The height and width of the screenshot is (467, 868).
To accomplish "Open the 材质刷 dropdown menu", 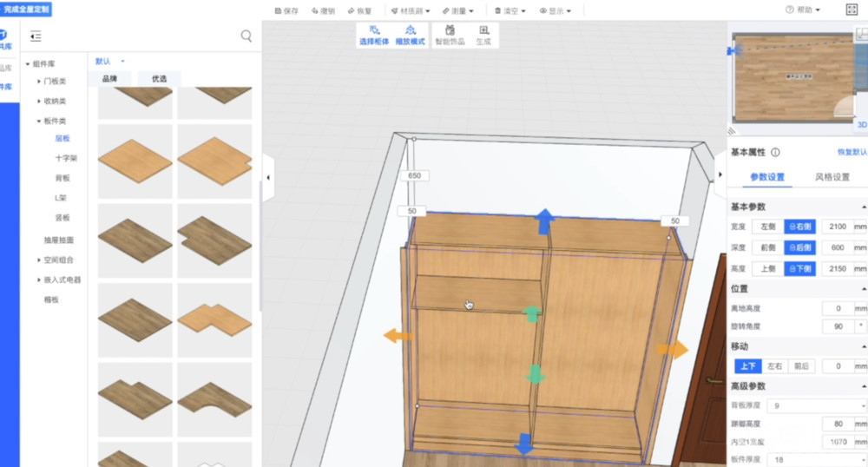I will 408,11.
